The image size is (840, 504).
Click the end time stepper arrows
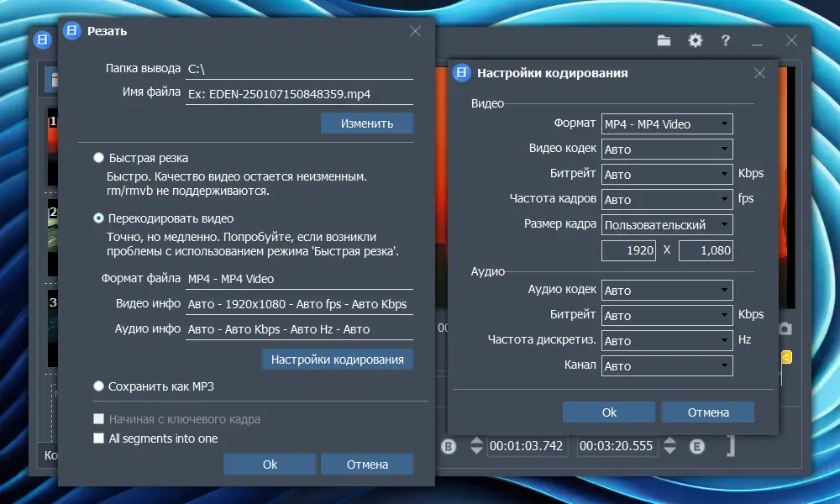pos(669,445)
